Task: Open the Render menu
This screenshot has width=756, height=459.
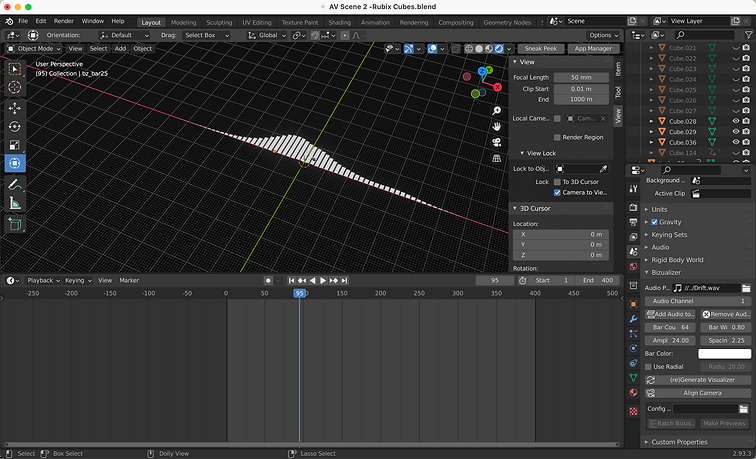Action: pyautogui.click(x=64, y=21)
